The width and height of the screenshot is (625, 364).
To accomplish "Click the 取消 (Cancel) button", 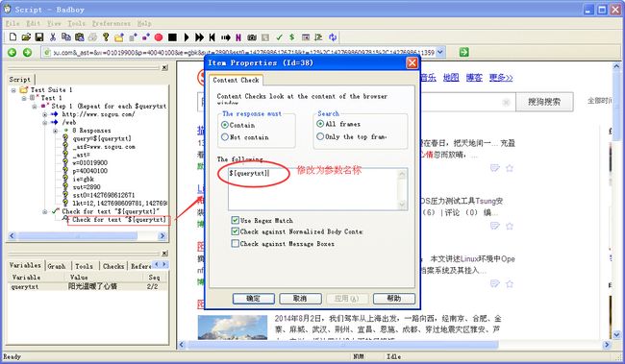I will coord(300,299).
